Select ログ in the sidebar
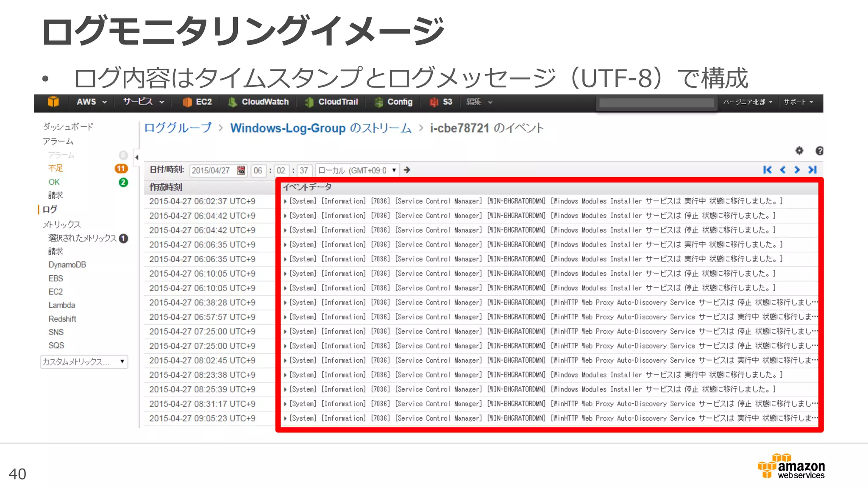The height and width of the screenshot is (488, 868). [x=50, y=209]
